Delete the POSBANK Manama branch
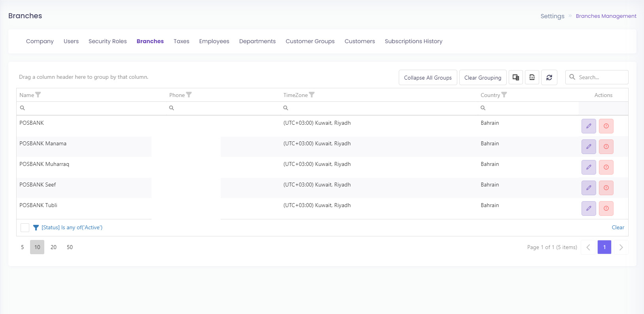Image resolution: width=644 pixels, height=314 pixels. [x=606, y=147]
